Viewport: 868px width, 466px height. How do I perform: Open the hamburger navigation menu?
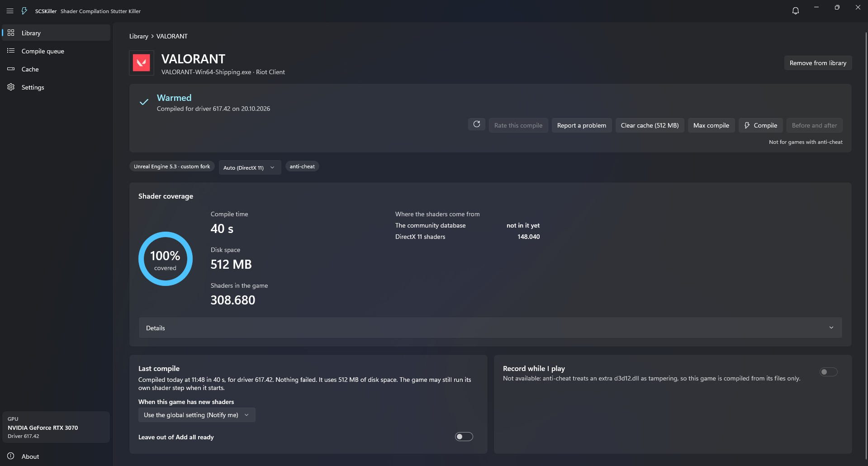(x=10, y=11)
